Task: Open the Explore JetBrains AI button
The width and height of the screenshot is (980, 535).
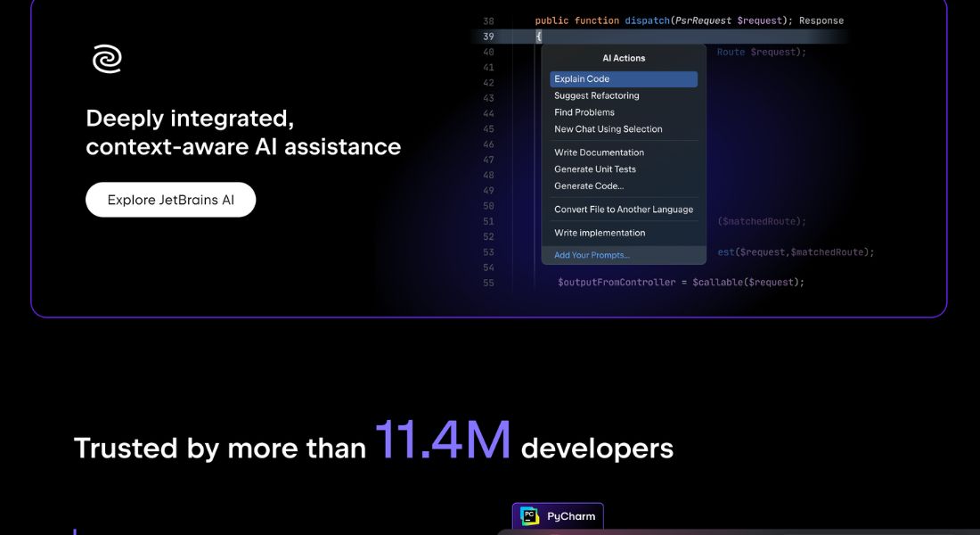Action: (x=171, y=200)
